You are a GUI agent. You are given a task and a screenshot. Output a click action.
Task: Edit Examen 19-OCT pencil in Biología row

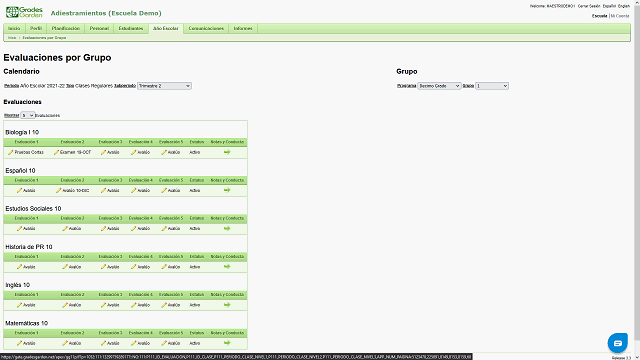coord(56,152)
